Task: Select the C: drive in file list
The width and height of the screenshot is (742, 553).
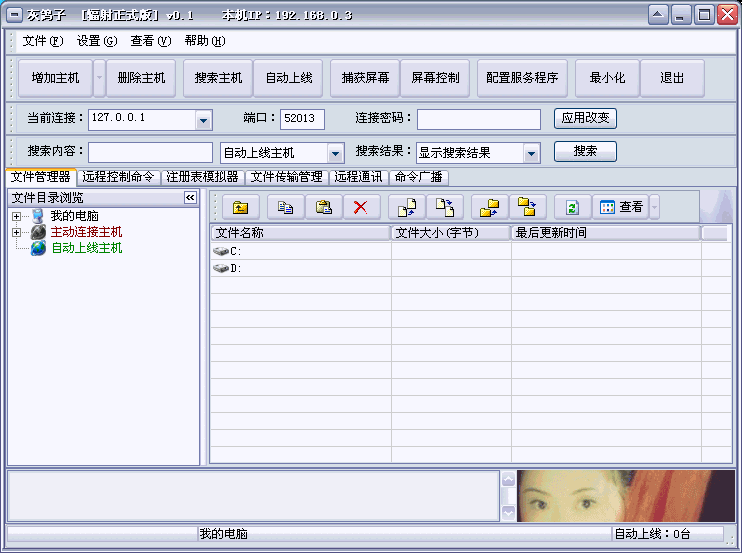Action: point(236,252)
